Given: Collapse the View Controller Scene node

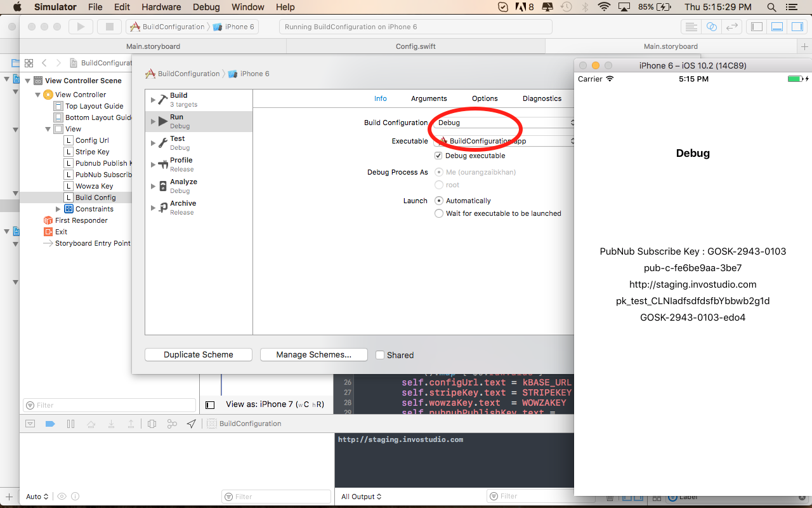Looking at the screenshot, I should (28, 81).
